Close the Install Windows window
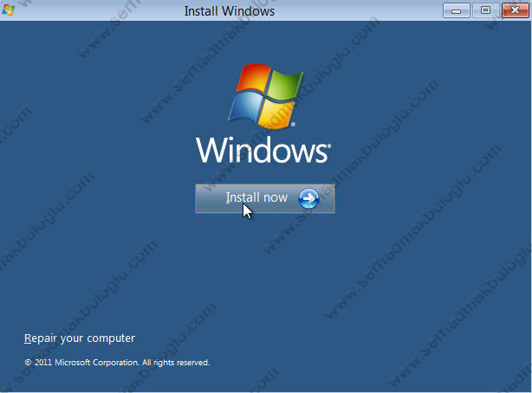 (515, 10)
